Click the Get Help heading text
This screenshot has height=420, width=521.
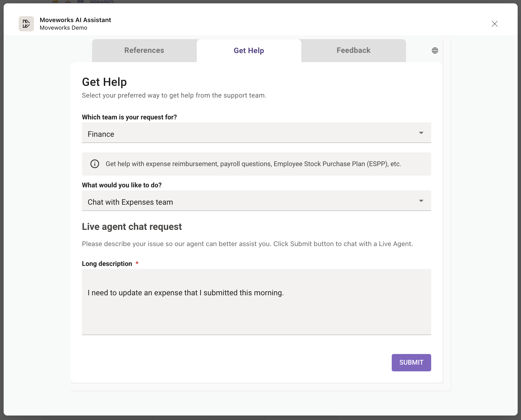[104, 82]
